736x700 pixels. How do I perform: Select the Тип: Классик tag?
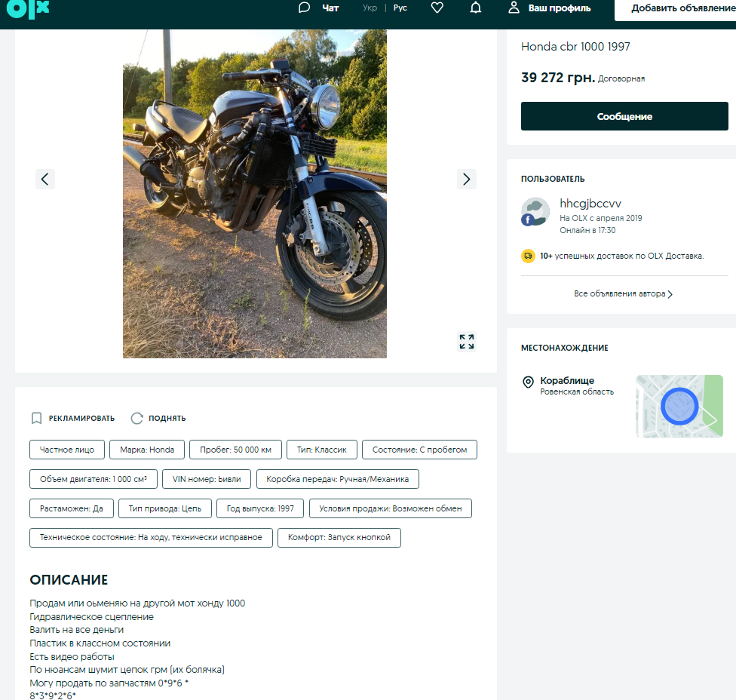click(x=321, y=450)
